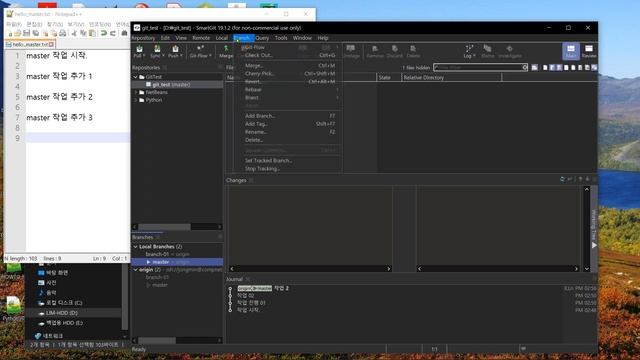The height and width of the screenshot is (360, 640).
Task: Click the refresh icon in Changes panel header
Action: pos(562,179)
